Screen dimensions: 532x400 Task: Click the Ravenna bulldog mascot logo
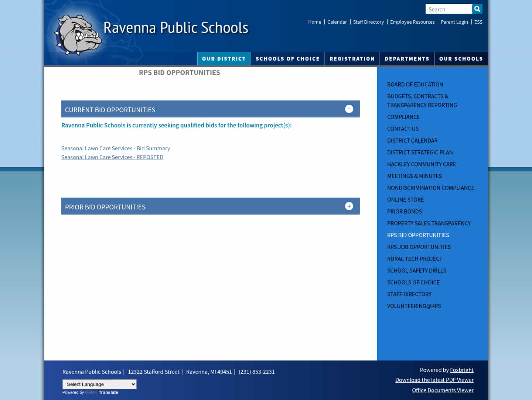pos(78,35)
